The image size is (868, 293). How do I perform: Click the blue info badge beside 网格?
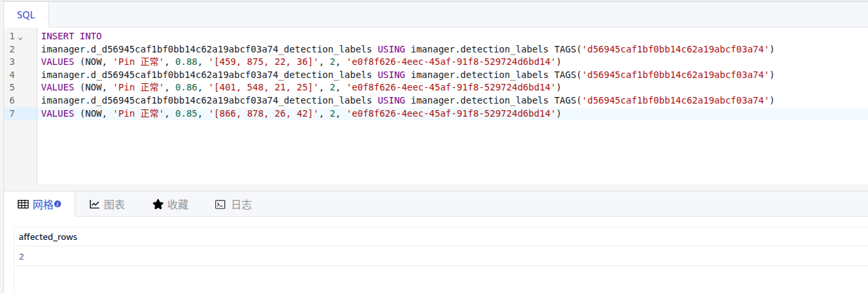coord(58,204)
